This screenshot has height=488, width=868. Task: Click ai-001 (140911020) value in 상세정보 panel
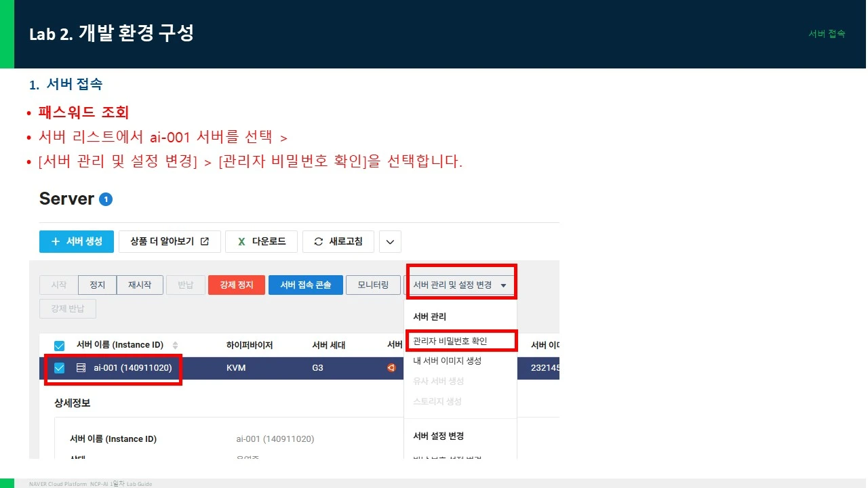coord(275,439)
